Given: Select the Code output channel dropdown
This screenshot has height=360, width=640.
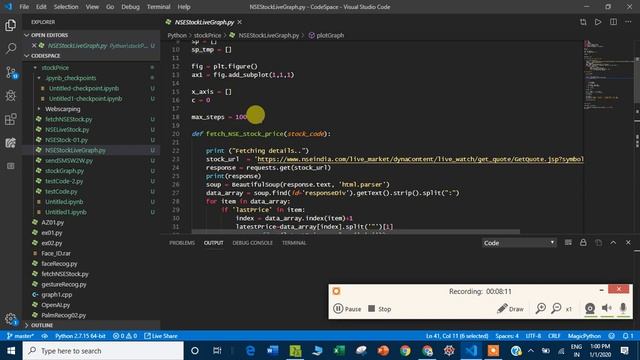Looking at the screenshot, I should tap(519, 243).
